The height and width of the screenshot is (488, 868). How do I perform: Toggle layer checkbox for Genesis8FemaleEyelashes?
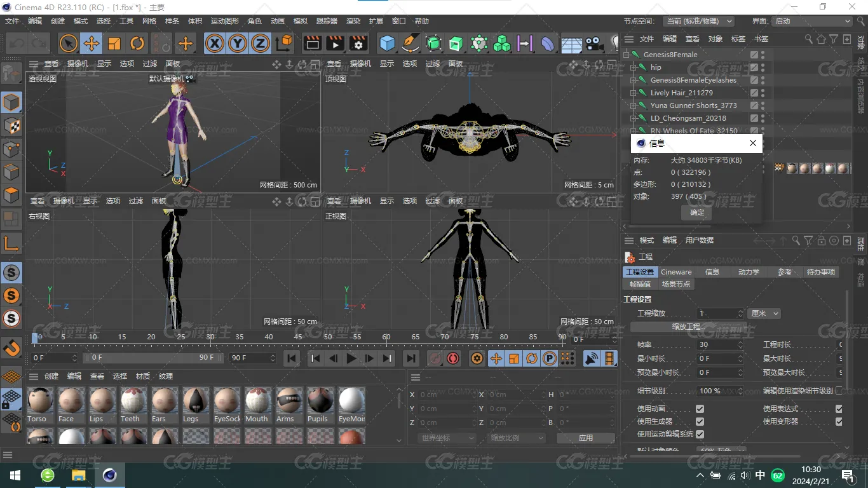tap(754, 80)
